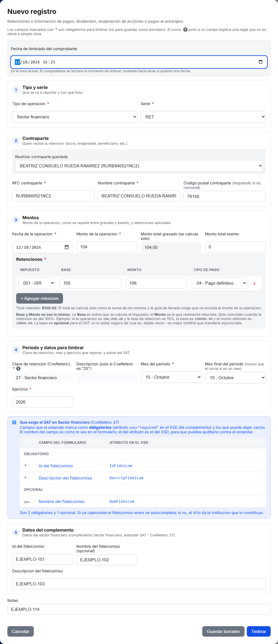Viewport: 278px width, 644px height.
Task: Click the ATRIBUTO EN EL XSD column header
Action: tap(129, 443)
